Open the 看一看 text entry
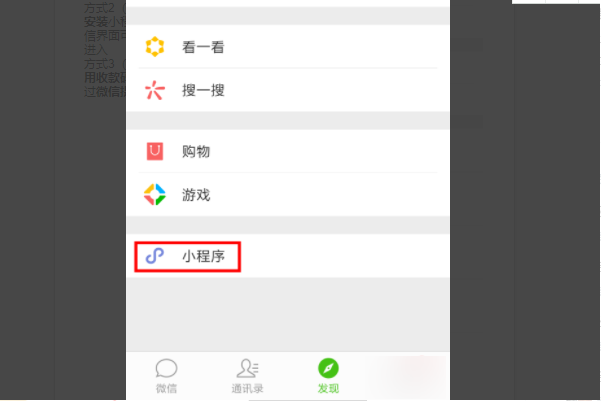 pos(203,47)
